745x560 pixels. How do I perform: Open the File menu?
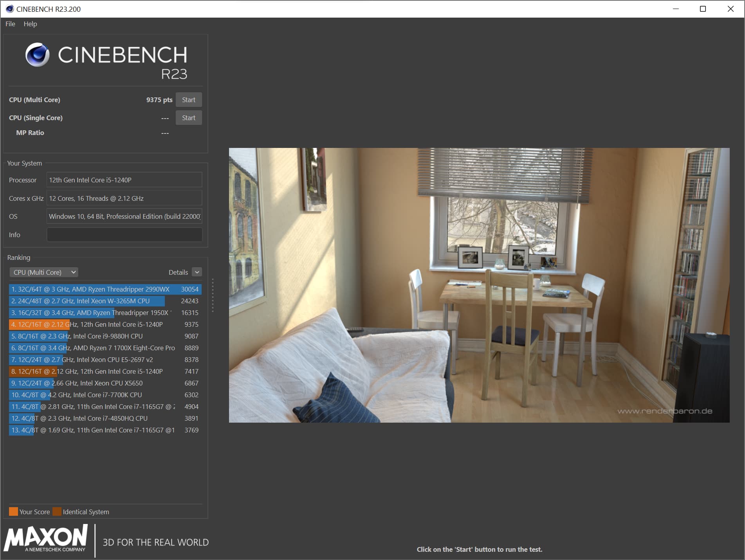(11, 24)
